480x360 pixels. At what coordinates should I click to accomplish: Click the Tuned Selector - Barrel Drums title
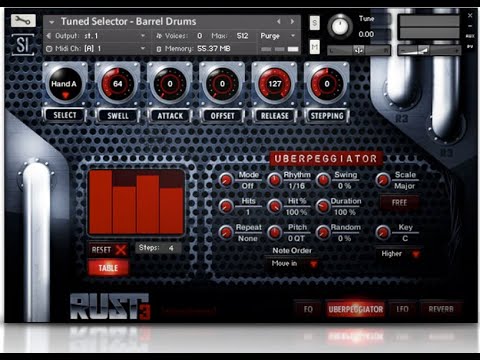tap(128, 22)
